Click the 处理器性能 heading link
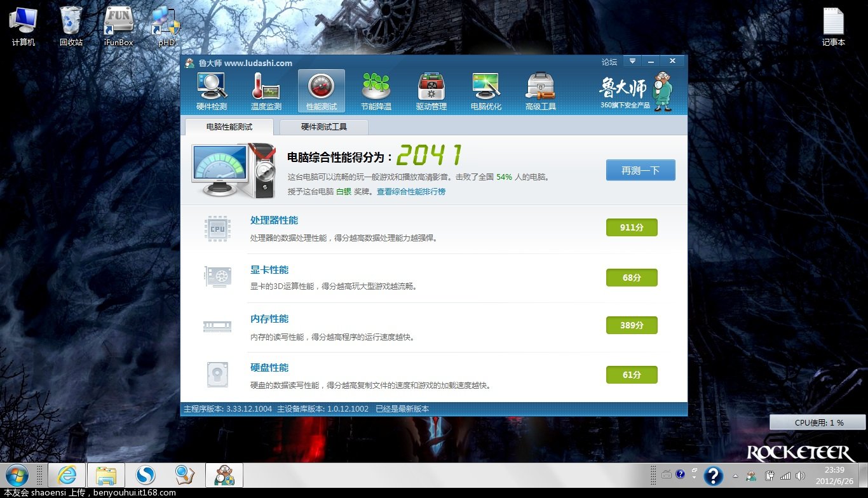 pos(274,220)
